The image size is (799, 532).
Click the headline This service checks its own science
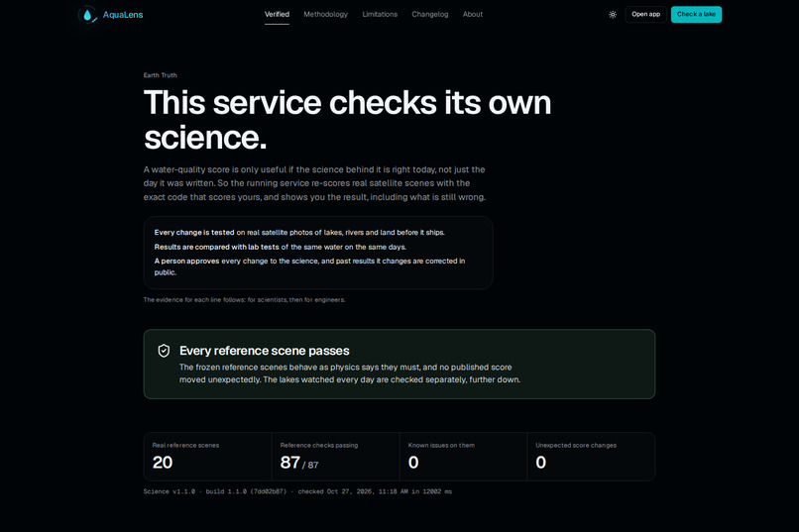[347, 120]
